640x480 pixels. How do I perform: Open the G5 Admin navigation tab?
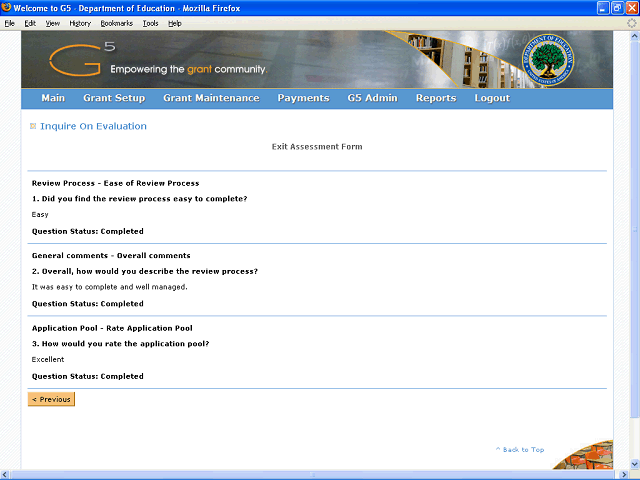point(372,98)
